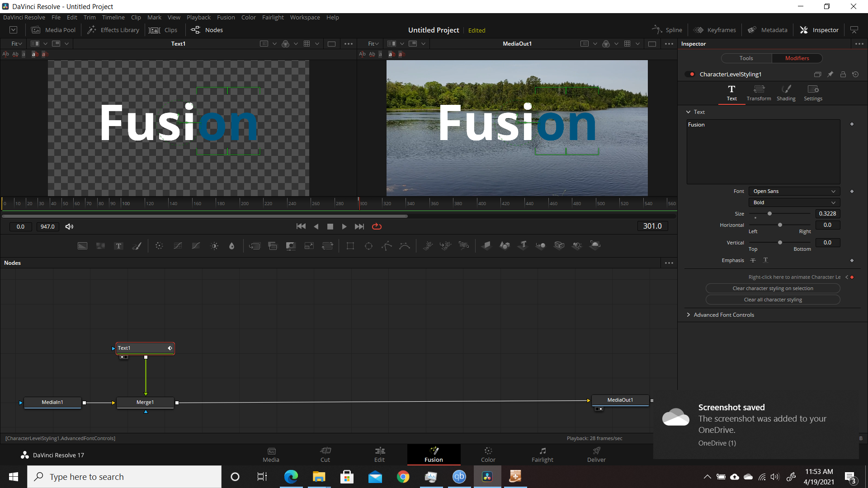Add a FastNoise node from the toolbar
This screenshot has width=868, height=488.
100,246
